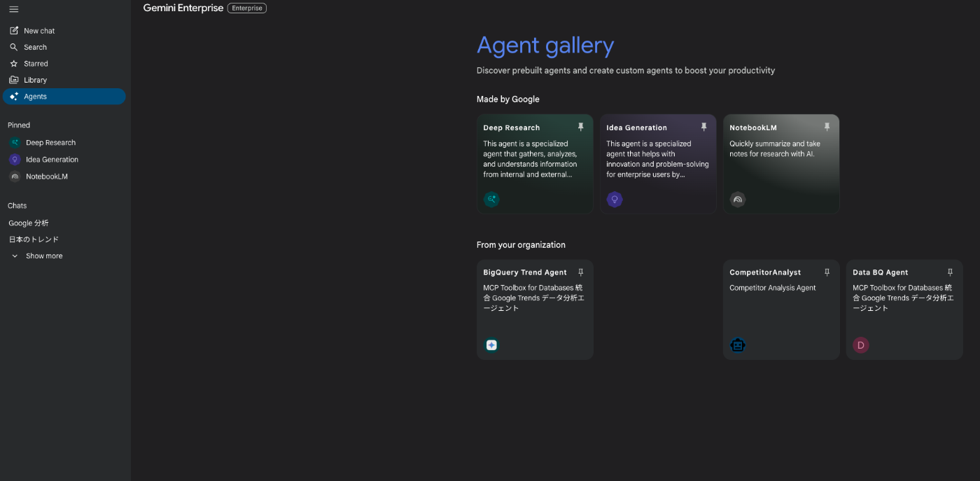Screen dimensions: 980x481
Task: Click pinned Idea Generation bulb icon in sidebar
Action: (x=15, y=160)
